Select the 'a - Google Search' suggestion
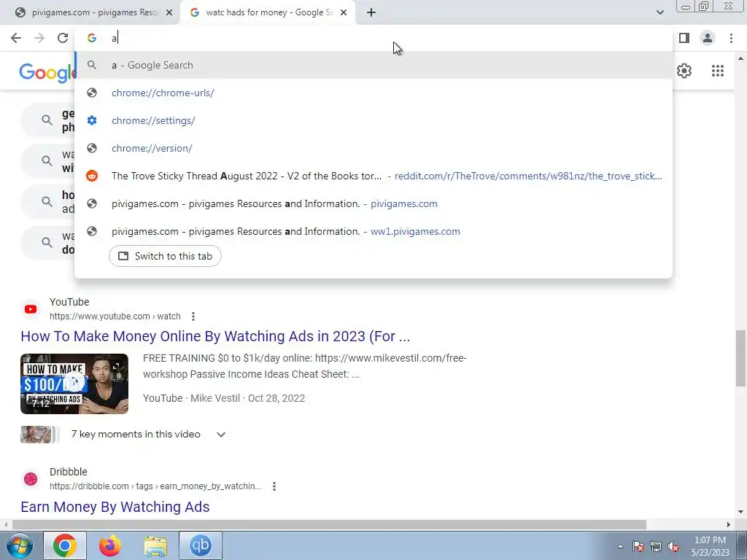 coord(373,65)
